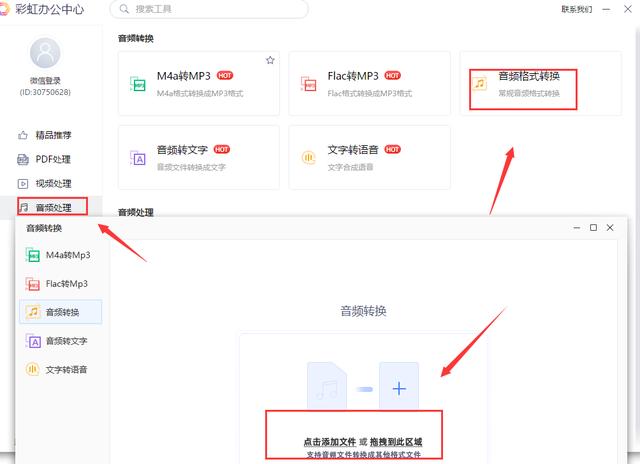Click the music note icon beside 音频处理

tap(24, 207)
